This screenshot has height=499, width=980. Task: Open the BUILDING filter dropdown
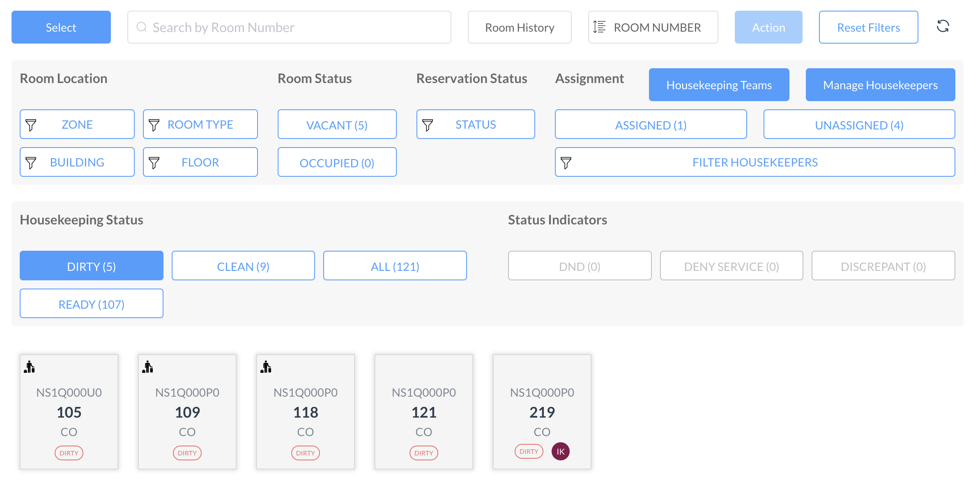77,162
